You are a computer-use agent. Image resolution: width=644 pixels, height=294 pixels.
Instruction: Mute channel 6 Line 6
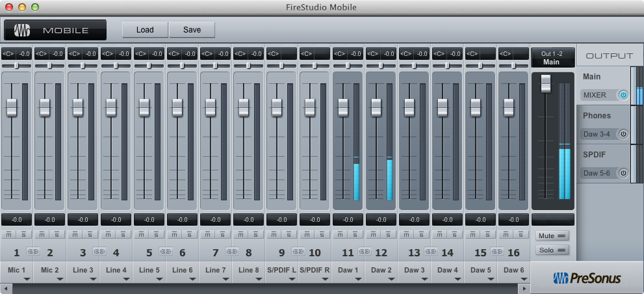point(175,234)
